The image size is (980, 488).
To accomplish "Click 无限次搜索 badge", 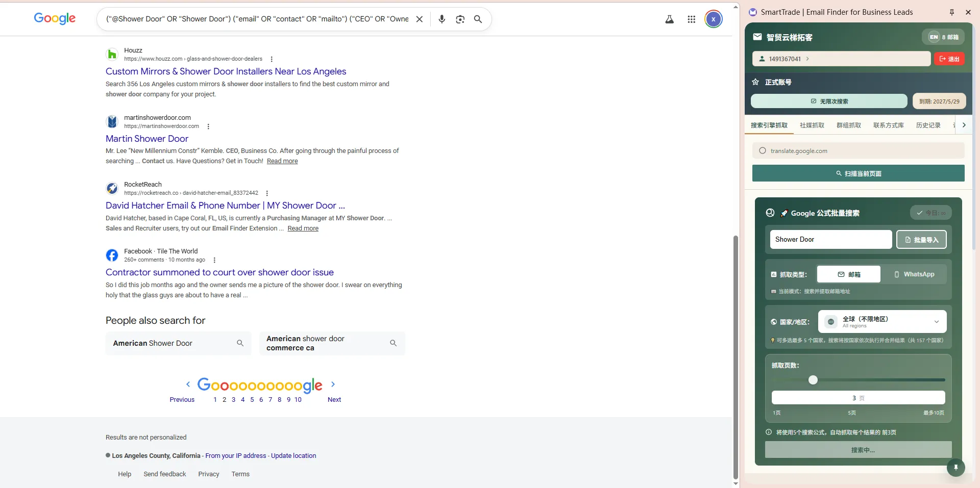I will (x=829, y=101).
